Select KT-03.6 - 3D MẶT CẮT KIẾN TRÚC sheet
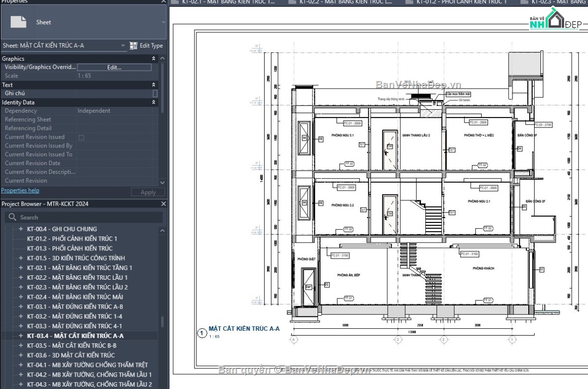The image size is (588, 389). 71,355
